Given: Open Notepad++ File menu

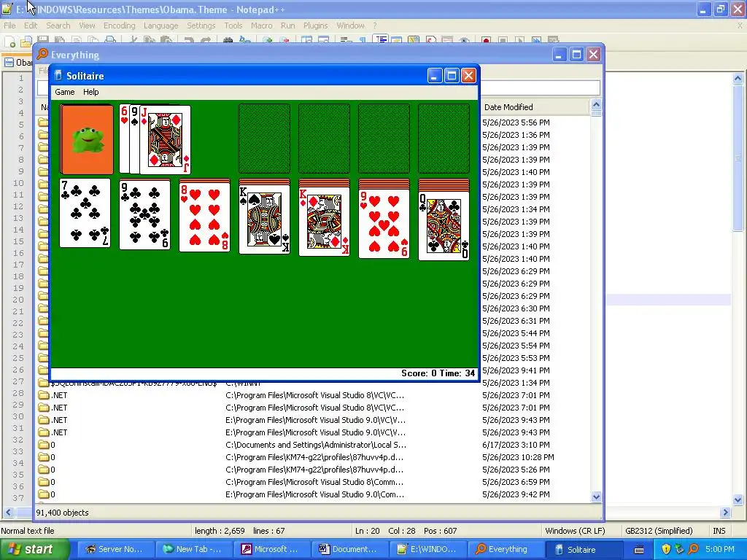Looking at the screenshot, I should pos(9,26).
